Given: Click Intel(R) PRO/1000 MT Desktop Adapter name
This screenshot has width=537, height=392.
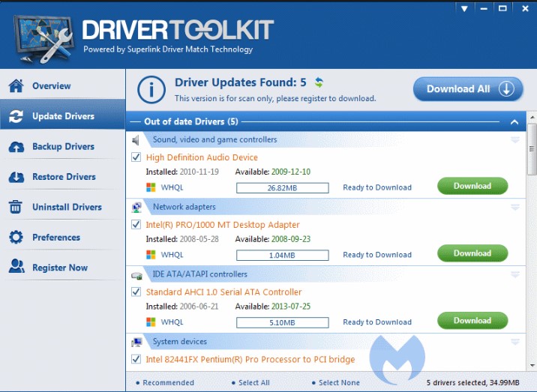Looking at the screenshot, I should (223, 225).
